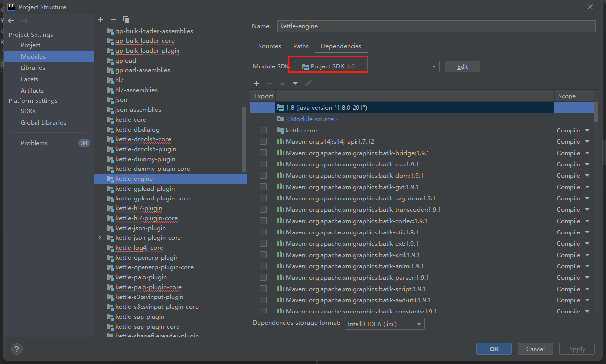Select the Dependencies tab
Screen dimensions: 606x364
pos(341,46)
